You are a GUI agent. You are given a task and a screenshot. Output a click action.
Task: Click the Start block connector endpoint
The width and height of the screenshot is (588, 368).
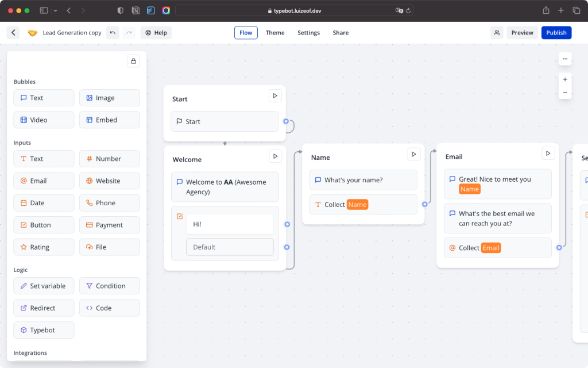tap(286, 121)
